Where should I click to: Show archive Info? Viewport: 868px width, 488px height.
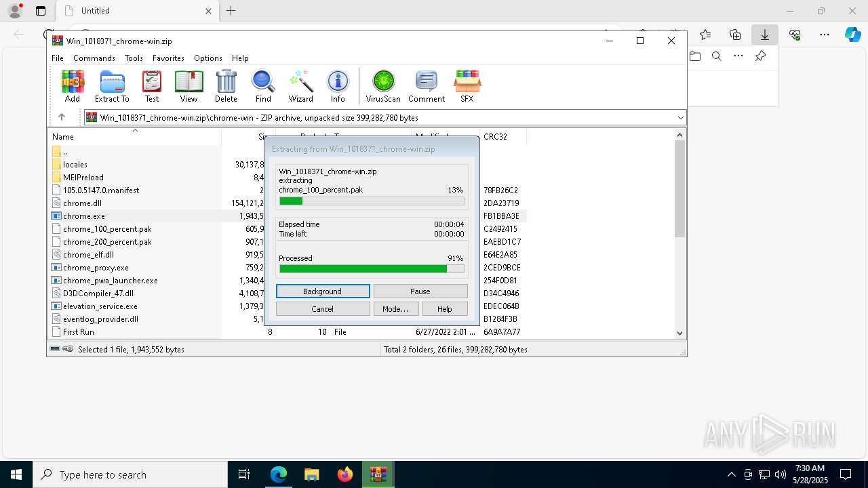(338, 86)
